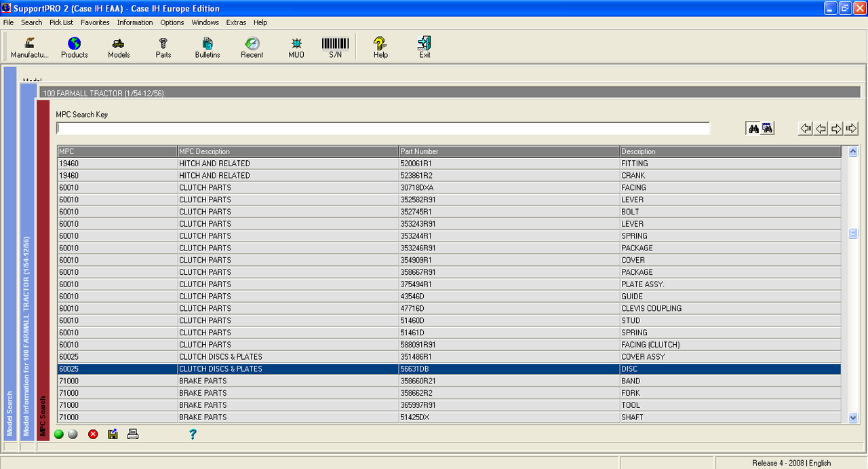
Task: Jump to first record arrow
Action: coord(806,128)
